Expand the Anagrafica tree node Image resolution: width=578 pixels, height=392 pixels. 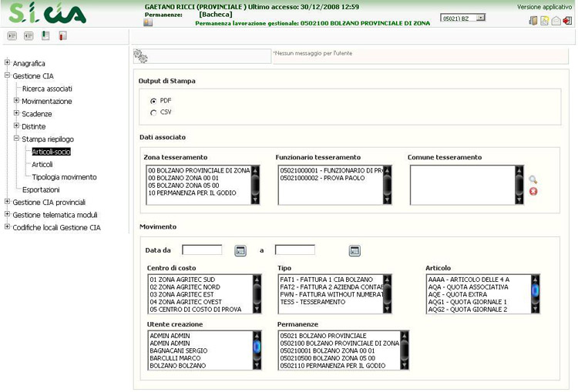(x=7, y=62)
